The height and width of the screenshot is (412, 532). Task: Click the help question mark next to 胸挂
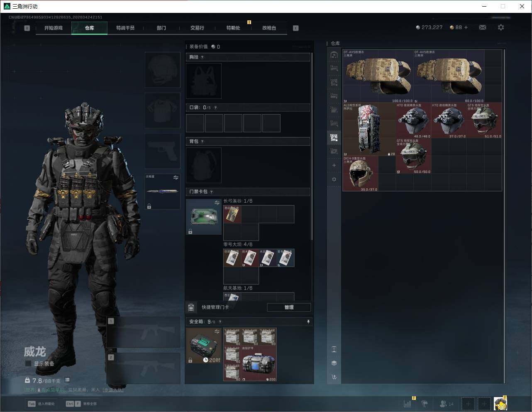(203, 57)
